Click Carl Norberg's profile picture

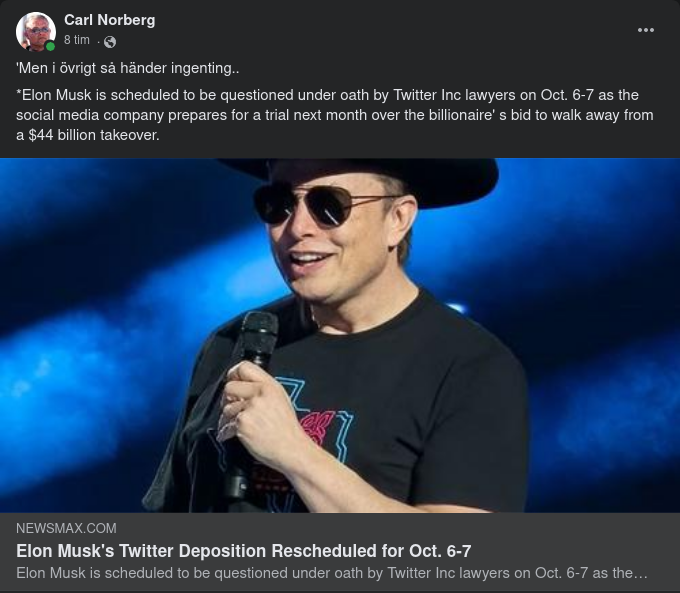click(36, 31)
